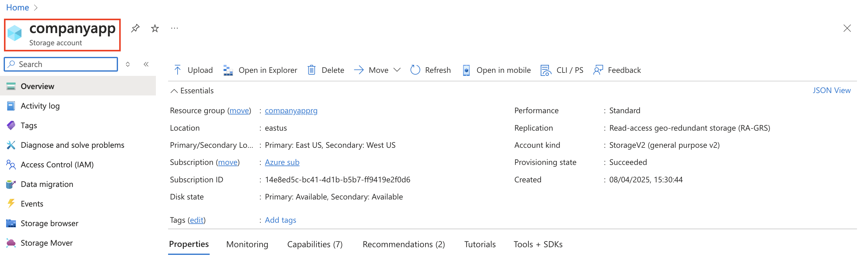Open Recommendations (2) tab
The height and width of the screenshot is (257, 868).
coord(404,244)
